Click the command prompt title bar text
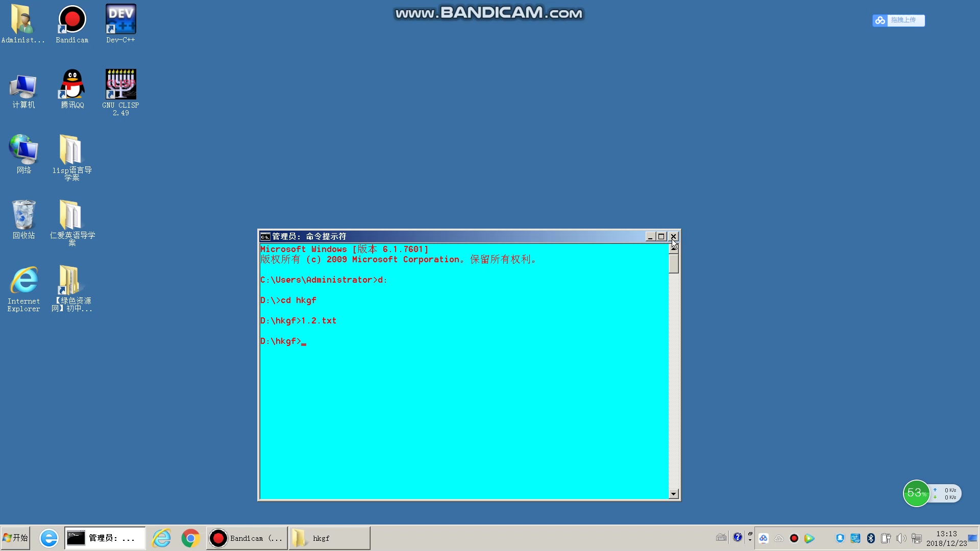Viewport: 980px width, 551px height. [x=309, y=236]
